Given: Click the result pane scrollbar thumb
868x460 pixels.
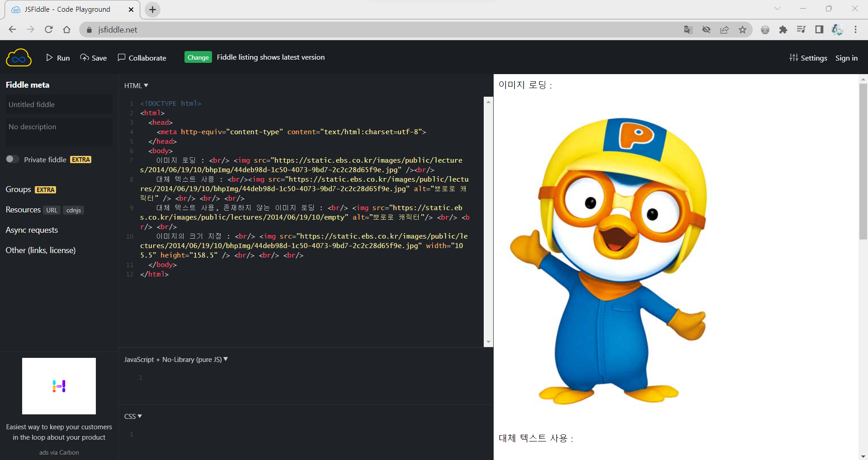Looking at the screenshot, I should tap(863, 161).
